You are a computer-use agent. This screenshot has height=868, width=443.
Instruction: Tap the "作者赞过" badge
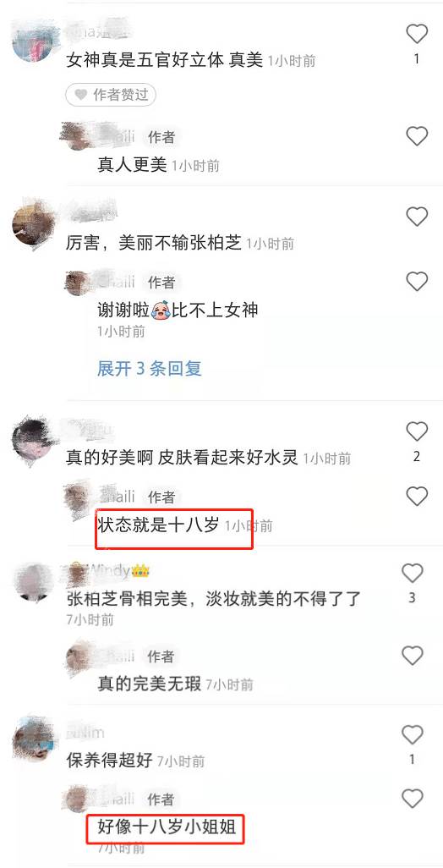(x=111, y=95)
